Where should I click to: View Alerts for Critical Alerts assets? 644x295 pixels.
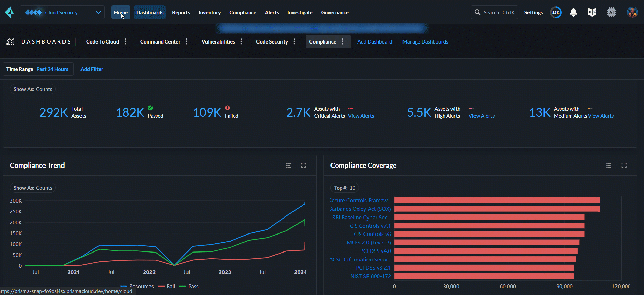pos(361,116)
